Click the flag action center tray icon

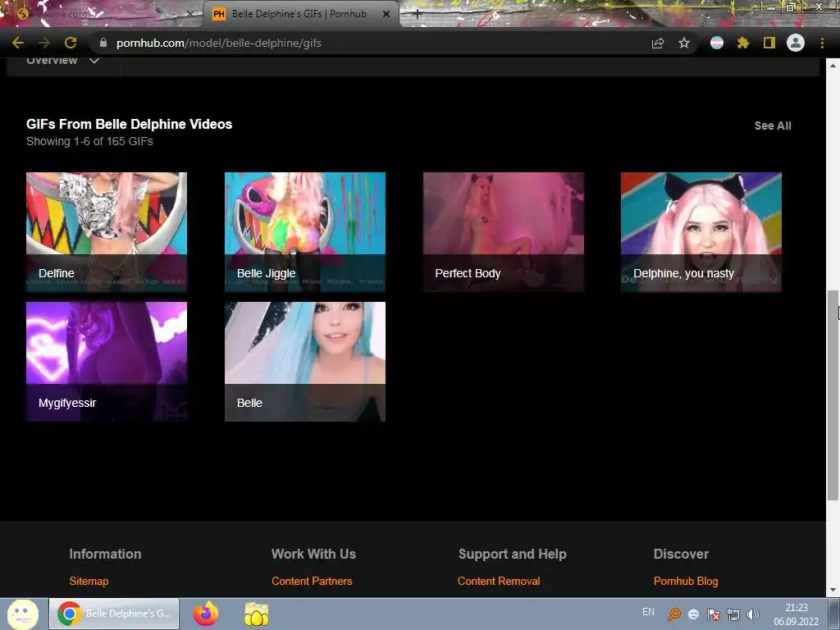coord(713,614)
